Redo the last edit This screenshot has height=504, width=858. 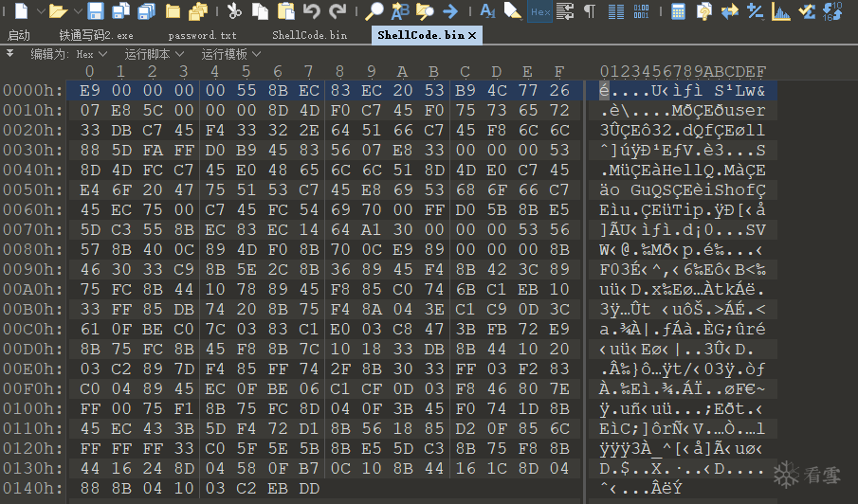338,11
